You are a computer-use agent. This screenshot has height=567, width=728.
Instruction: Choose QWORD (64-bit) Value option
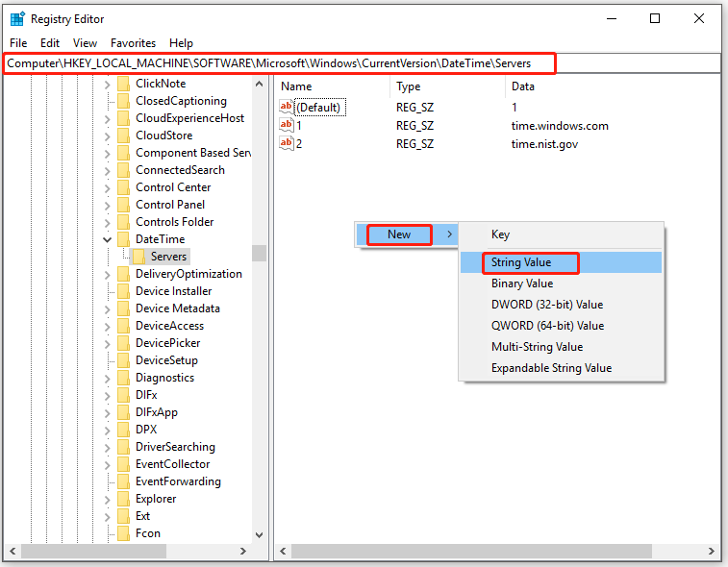561,326
